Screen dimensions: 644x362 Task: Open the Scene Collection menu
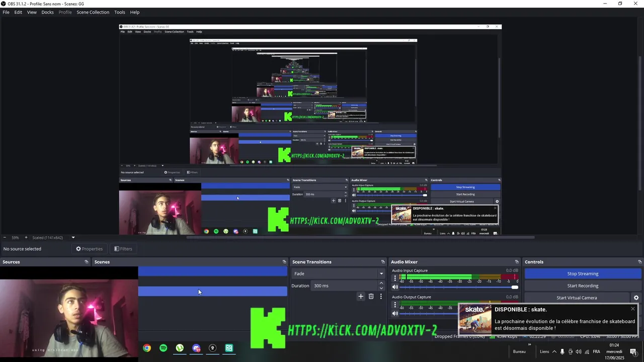point(93,12)
